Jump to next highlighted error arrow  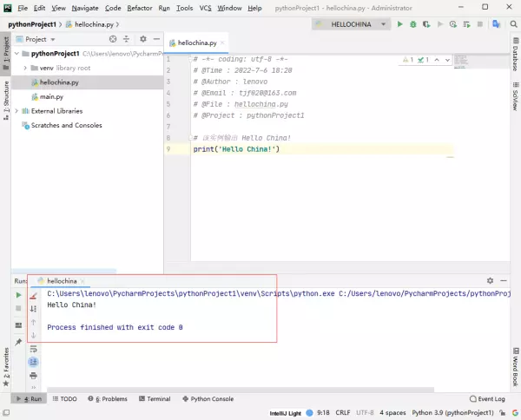coord(447,60)
